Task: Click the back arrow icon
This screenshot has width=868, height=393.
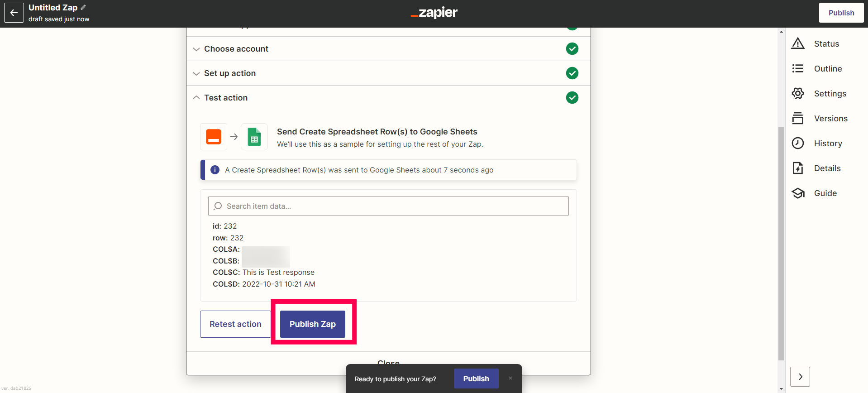Action: (x=14, y=13)
